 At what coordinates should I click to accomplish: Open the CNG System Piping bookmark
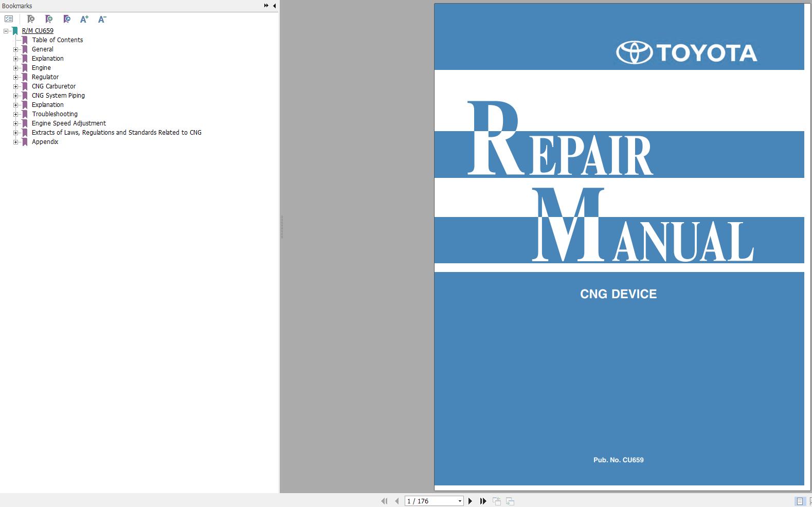click(58, 96)
